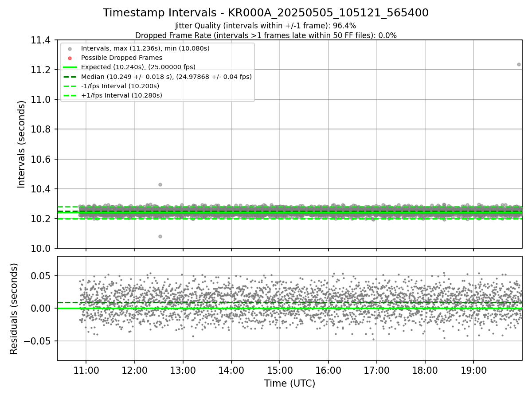The image size is (532, 399).
Task: Click the Intervals (seconds) y-axis label
Action: [x=22, y=144]
